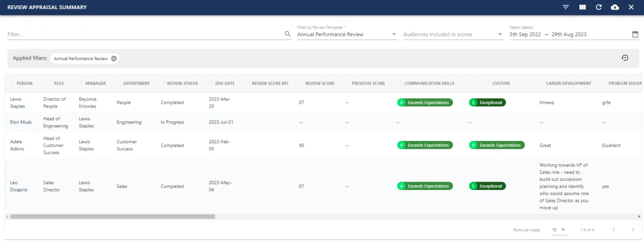The width and height of the screenshot is (644, 241).
Task: Click Sales Director role cell
Action: click(52, 186)
